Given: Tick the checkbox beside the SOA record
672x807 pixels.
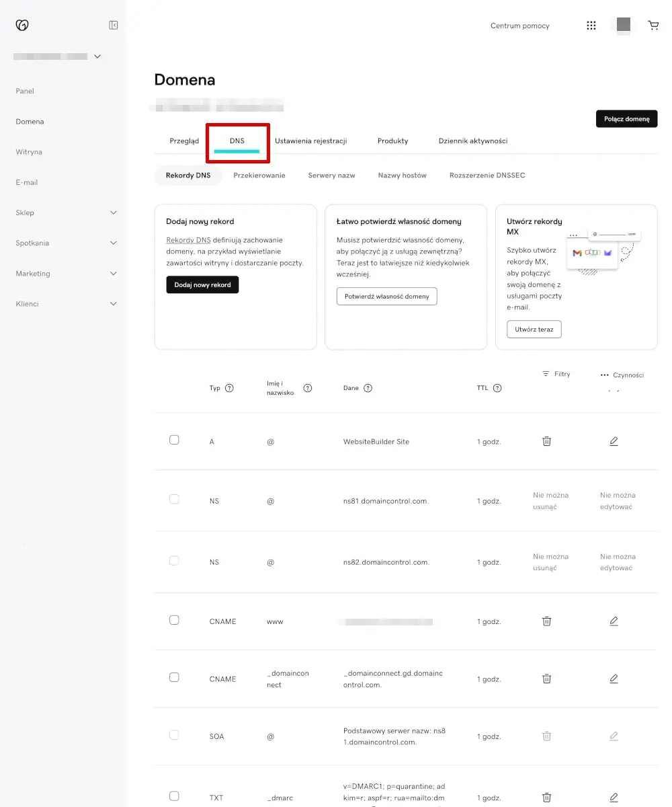Looking at the screenshot, I should [174, 734].
